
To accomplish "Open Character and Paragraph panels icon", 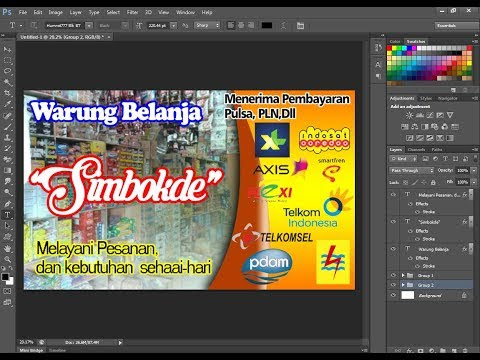I will (300, 26).
